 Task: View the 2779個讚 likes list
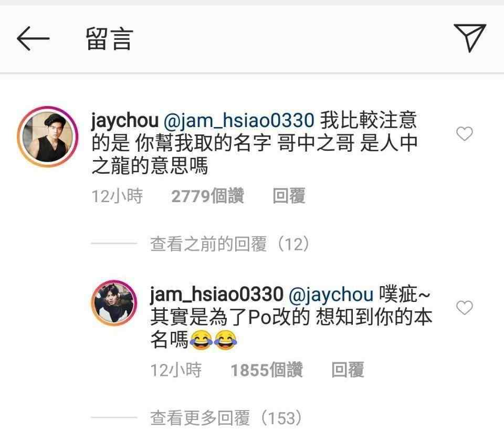tap(208, 196)
